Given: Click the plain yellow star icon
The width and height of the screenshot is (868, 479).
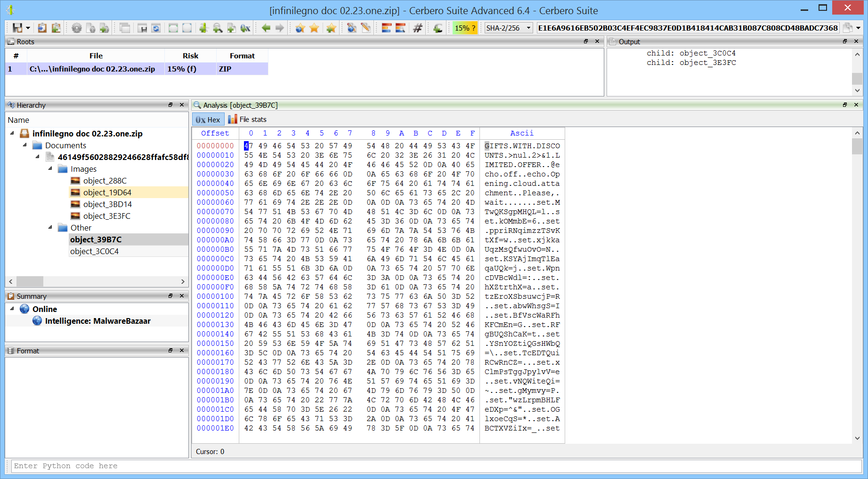Looking at the screenshot, I should click(314, 28).
